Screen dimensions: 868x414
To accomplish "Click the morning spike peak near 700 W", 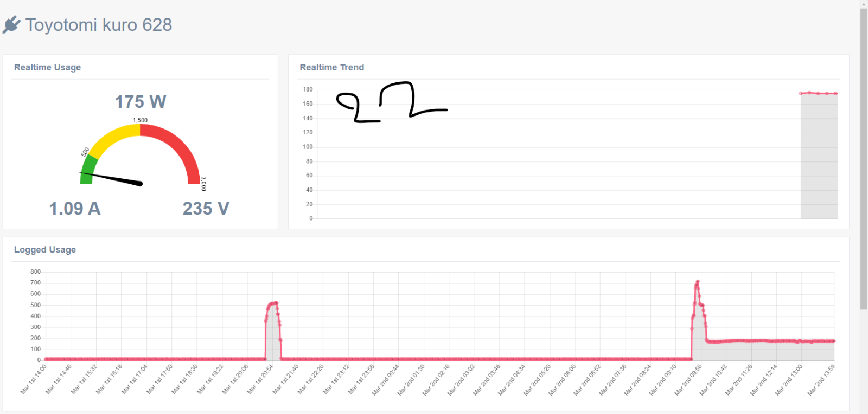I will pyautogui.click(x=698, y=282).
